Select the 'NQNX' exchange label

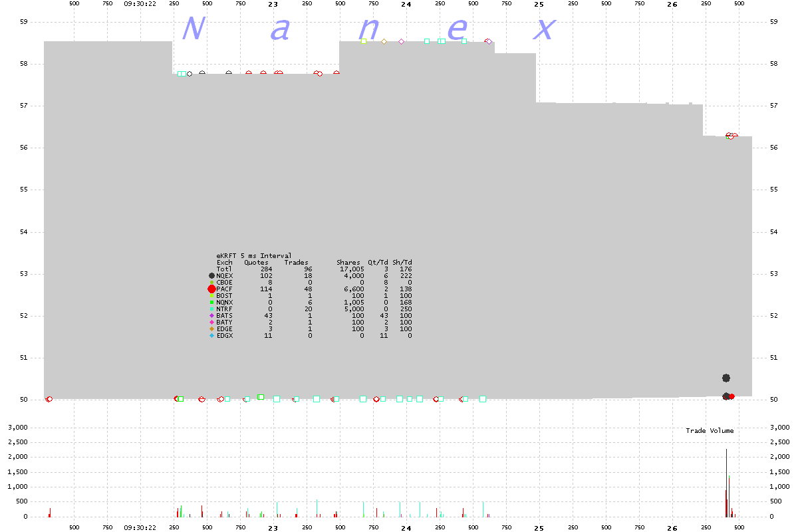pyautogui.click(x=225, y=302)
